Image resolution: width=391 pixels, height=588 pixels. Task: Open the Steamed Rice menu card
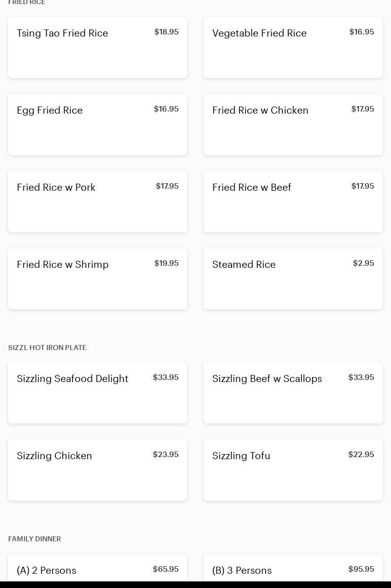click(x=293, y=279)
